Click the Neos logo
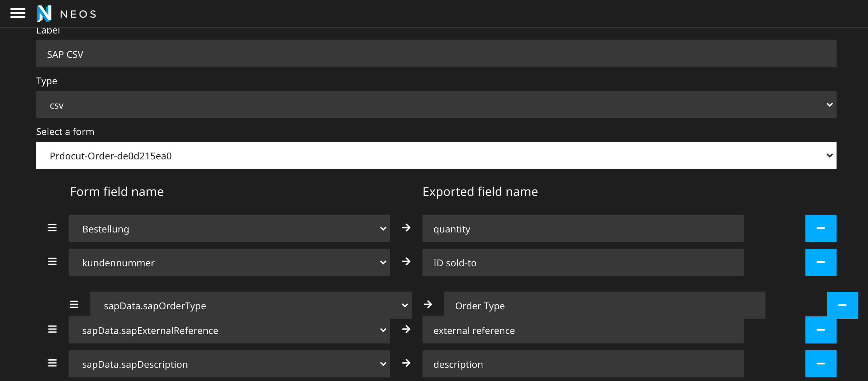Viewport: 868px width, 381px height. pyautogui.click(x=66, y=14)
